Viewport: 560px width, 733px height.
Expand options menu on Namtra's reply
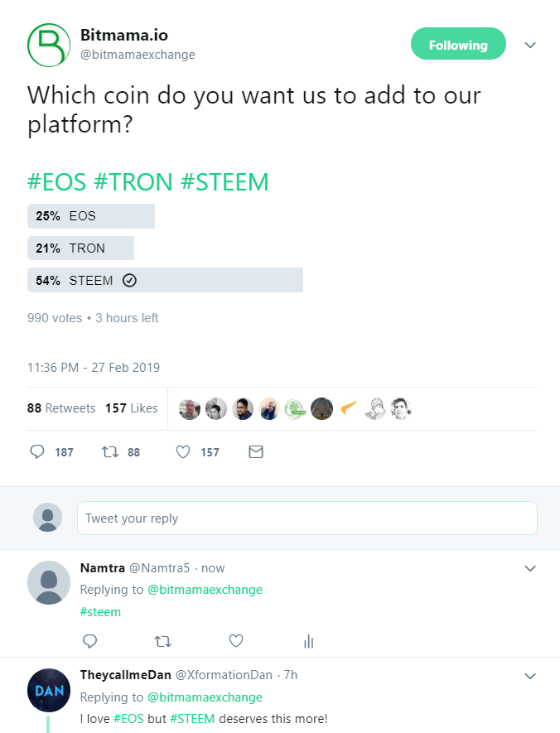(x=531, y=568)
